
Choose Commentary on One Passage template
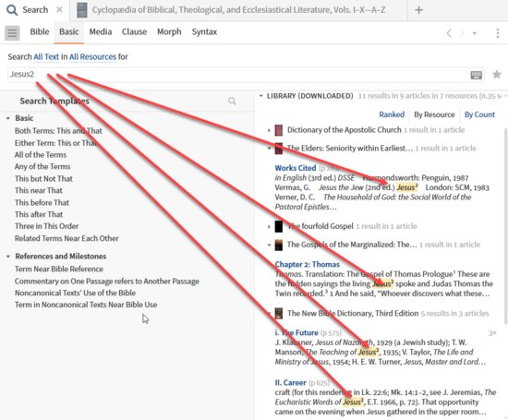pyautogui.click(x=107, y=282)
